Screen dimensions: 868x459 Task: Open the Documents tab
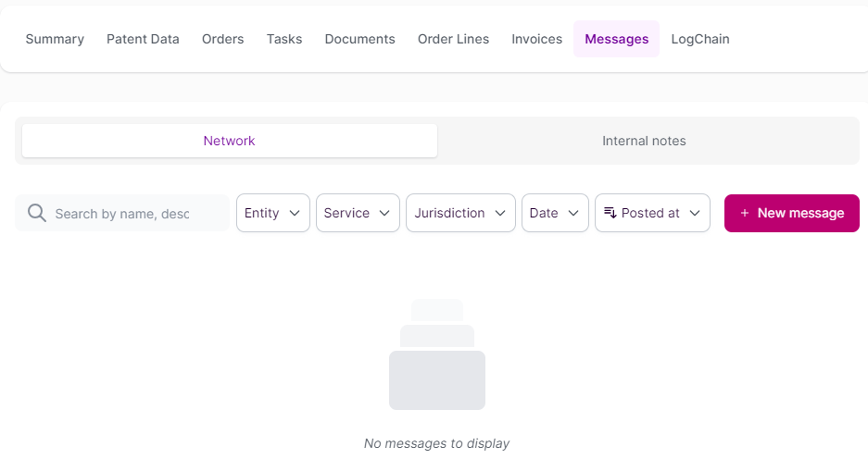[359, 39]
